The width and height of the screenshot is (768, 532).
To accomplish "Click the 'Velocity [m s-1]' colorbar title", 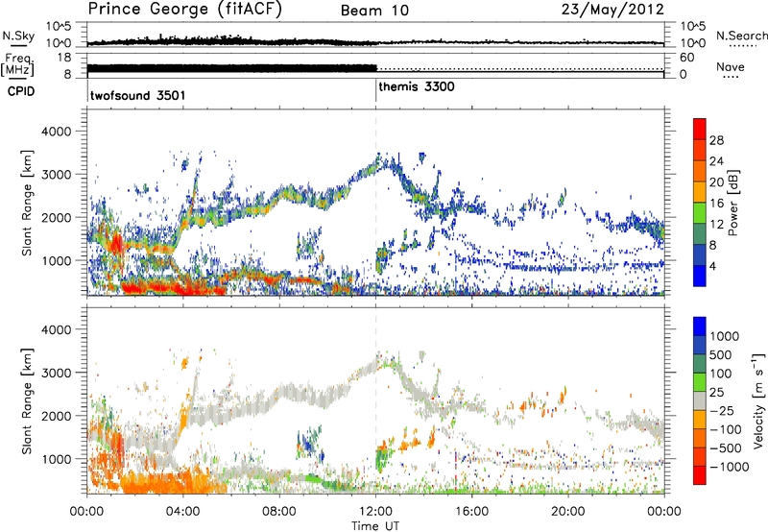I will tap(758, 400).
